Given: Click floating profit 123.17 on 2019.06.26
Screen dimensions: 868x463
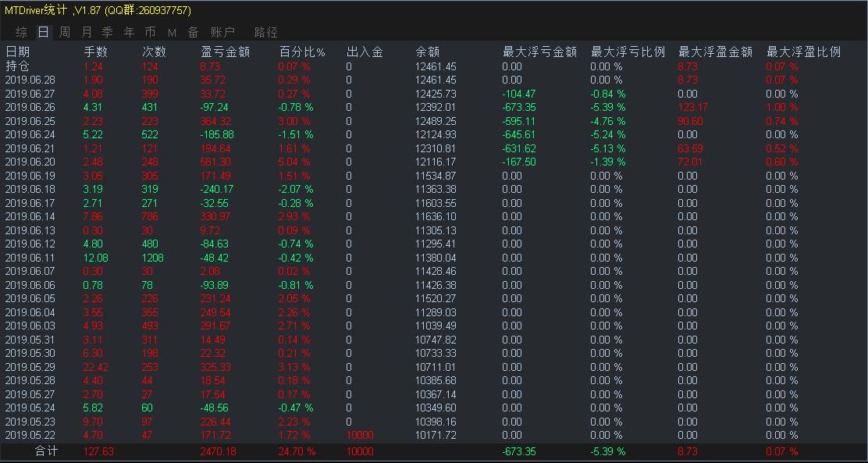Looking at the screenshot, I should click(692, 108).
